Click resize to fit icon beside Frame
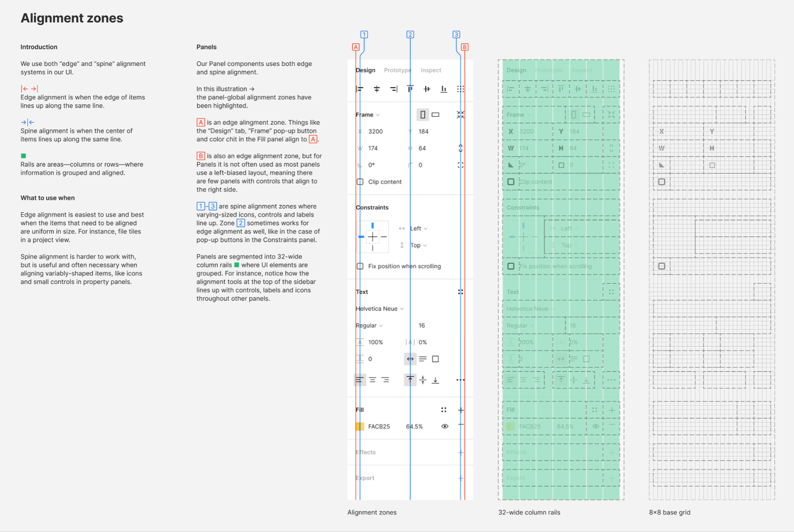Image resolution: width=794 pixels, height=532 pixels. click(460, 115)
